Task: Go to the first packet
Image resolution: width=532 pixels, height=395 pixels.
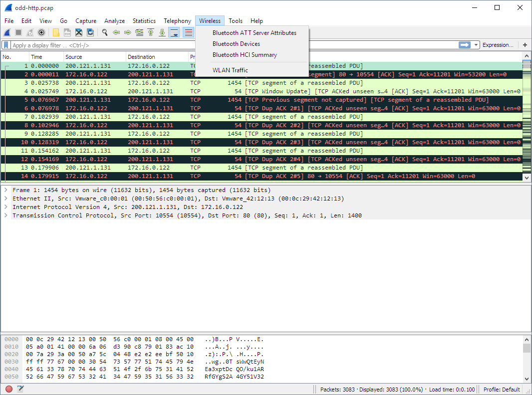Action: click(150, 32)
